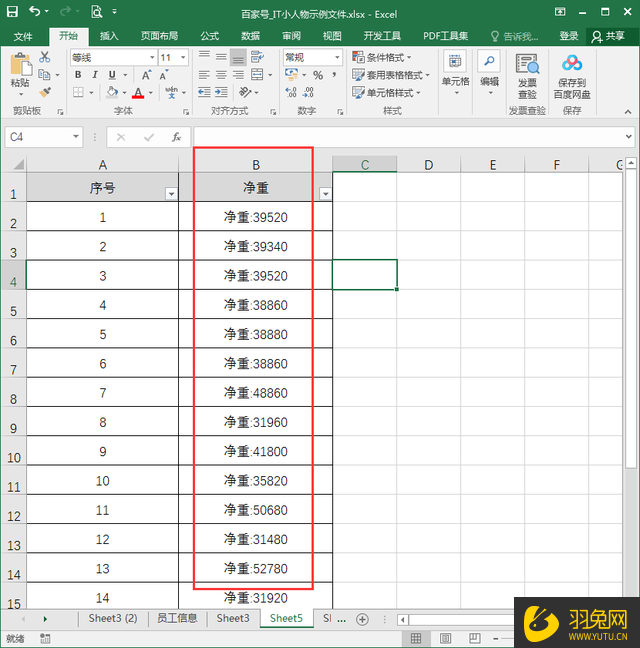Open 条件格式 conditional formatting menu
This screenshot has height=648, width=640.
point(381,57)
